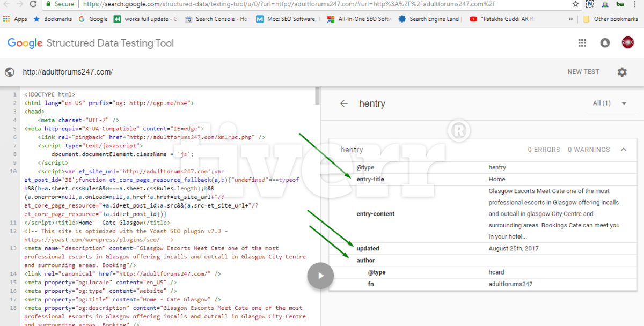The image size is (644, 326).
Task: Open the All-In-One SEO bookmark
Action: (x=360, y=19)
